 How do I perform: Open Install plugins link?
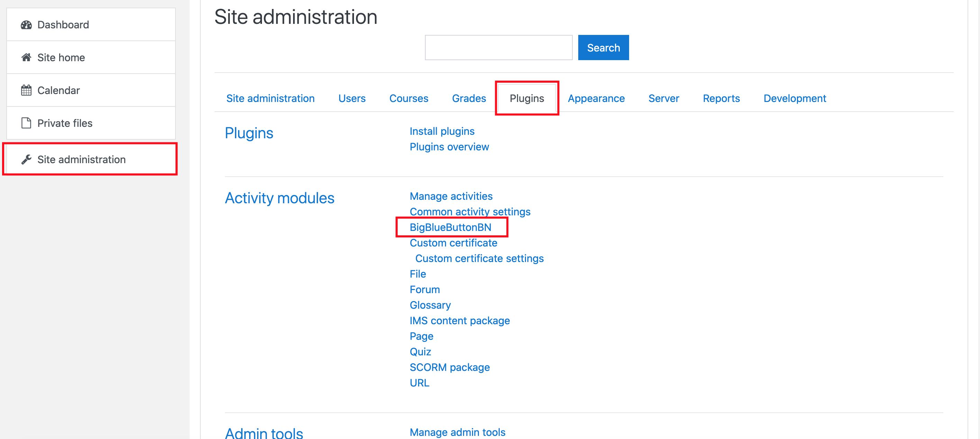[442, 131]
